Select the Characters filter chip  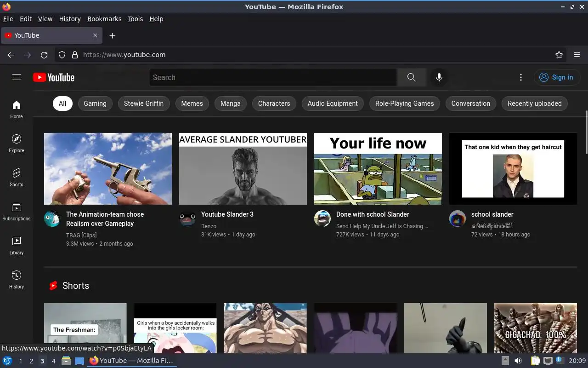pyautogui.click(x=274, y=103)
